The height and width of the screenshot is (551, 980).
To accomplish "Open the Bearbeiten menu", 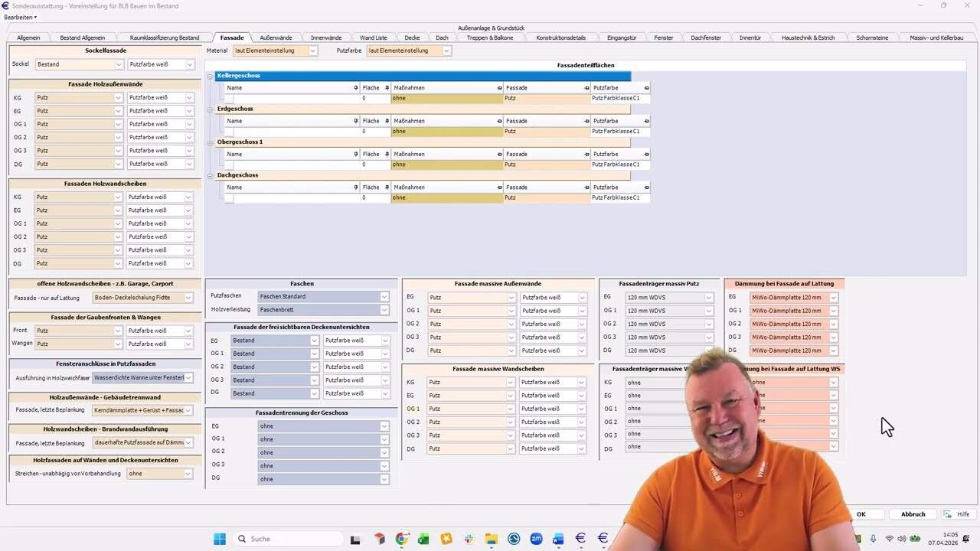I will tap(20, 17).
